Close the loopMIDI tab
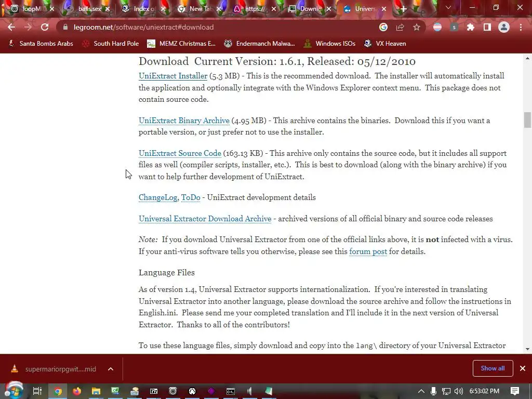Screen dimensions: 532x399 pos(52,9)
